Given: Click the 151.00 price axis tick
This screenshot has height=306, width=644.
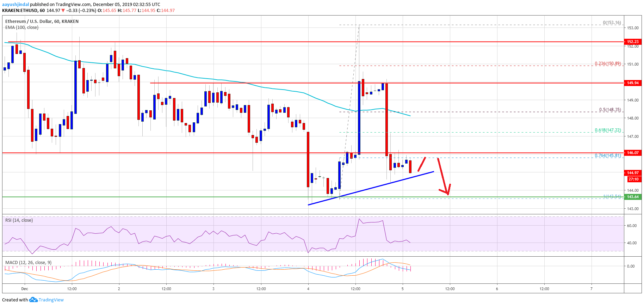Looking at the screenshot, I should click(x=633, y=64).
